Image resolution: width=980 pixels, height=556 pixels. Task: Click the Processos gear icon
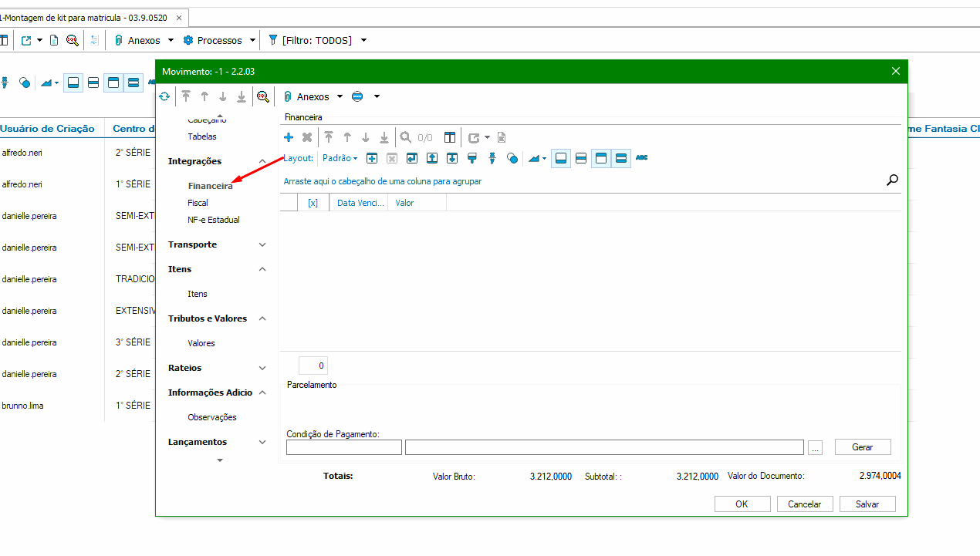pos(188,40)
